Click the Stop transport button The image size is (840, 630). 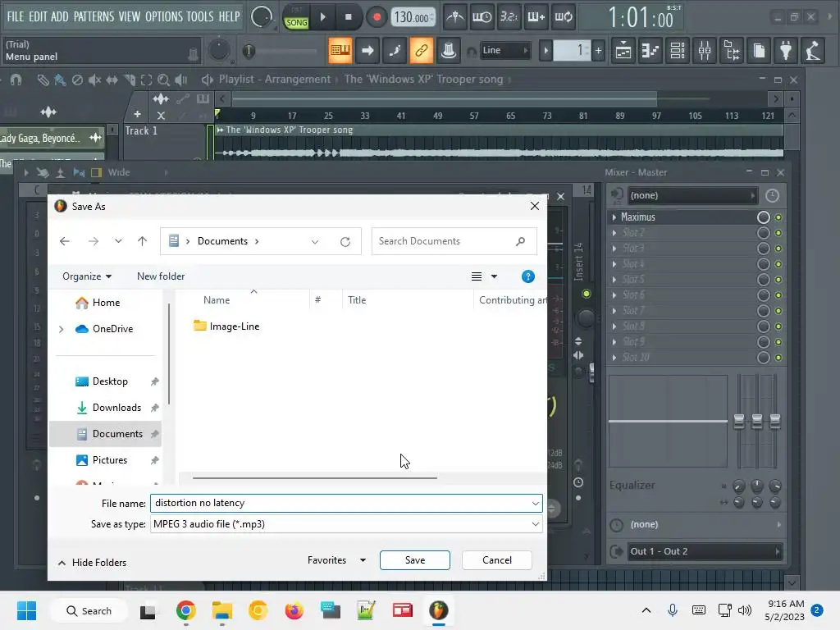point(348,17)
